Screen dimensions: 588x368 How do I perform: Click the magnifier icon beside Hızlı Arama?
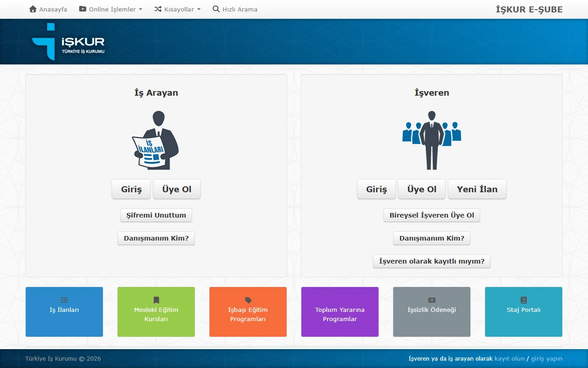click(216, 9)
